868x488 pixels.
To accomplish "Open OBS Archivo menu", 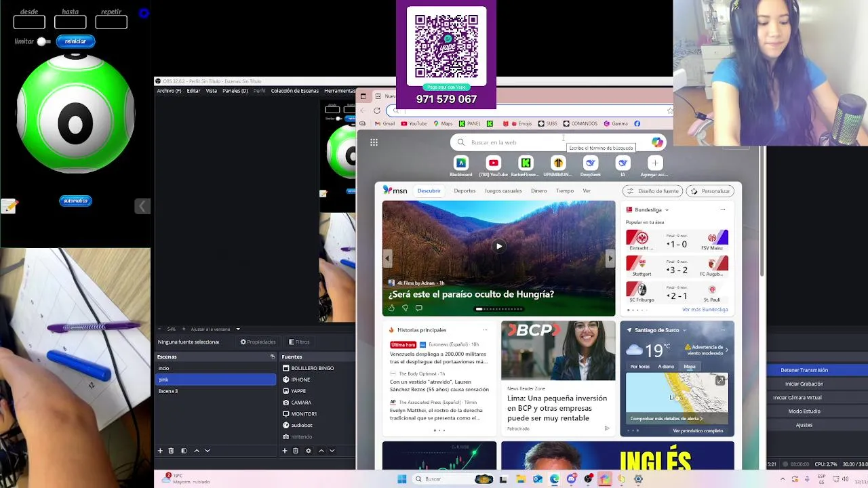I will point(169,91).
